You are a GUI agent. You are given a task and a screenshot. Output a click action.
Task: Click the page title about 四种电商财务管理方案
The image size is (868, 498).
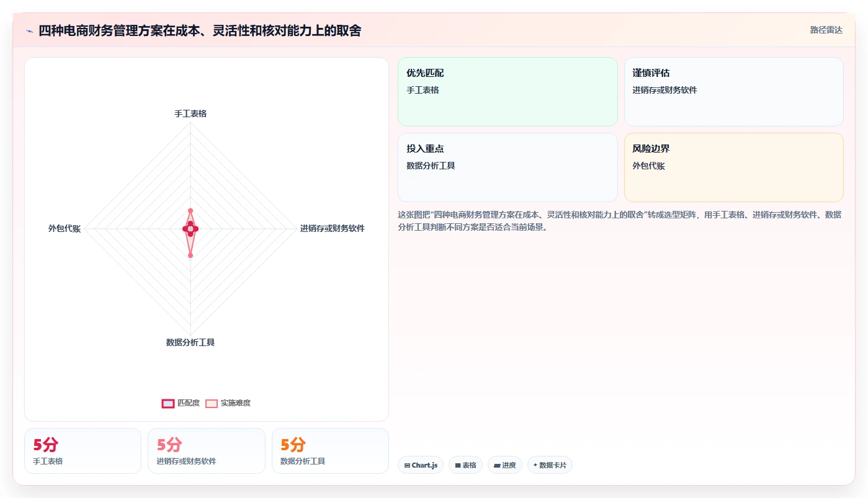pos(200,30)
